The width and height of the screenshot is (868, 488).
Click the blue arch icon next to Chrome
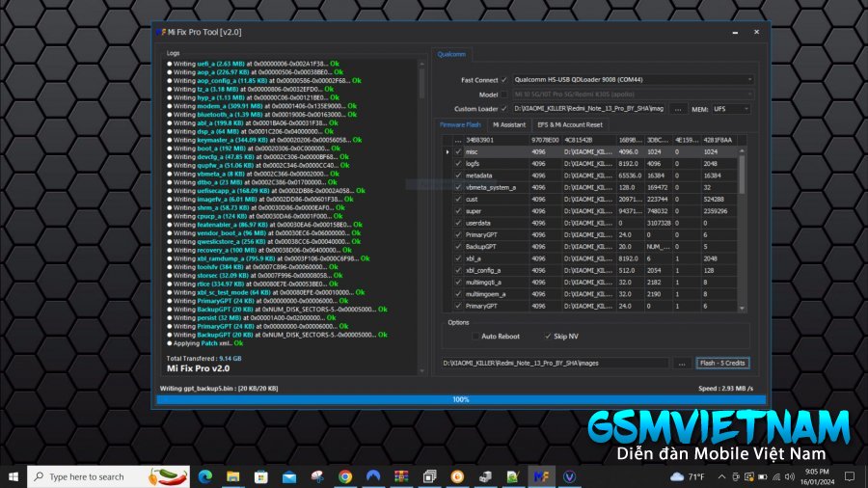point(373,476)
